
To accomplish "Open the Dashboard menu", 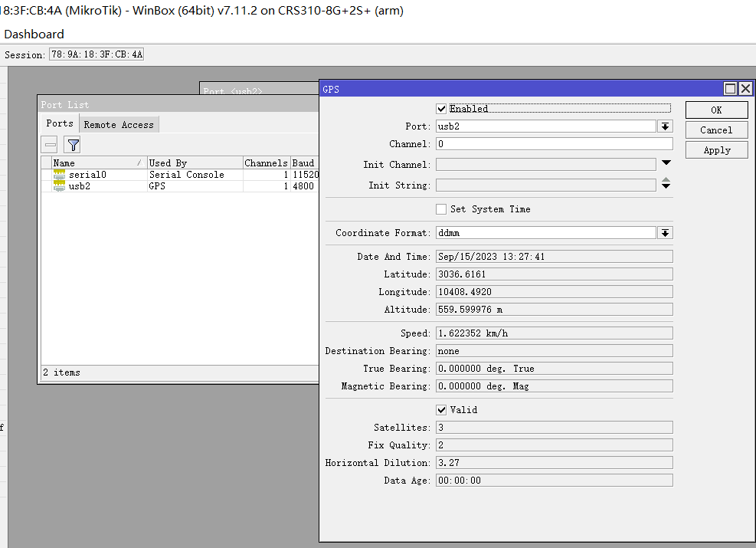I will 34,34.
